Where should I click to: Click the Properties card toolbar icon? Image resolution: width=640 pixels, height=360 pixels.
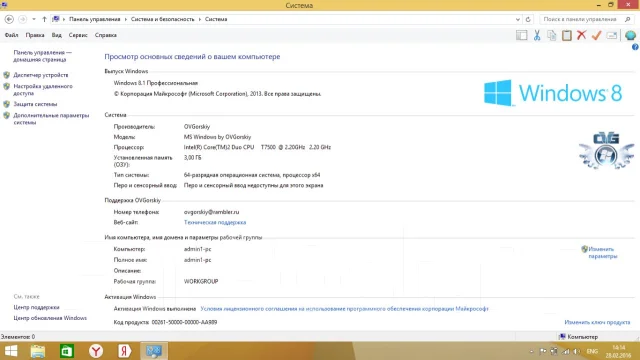point(611,36)
